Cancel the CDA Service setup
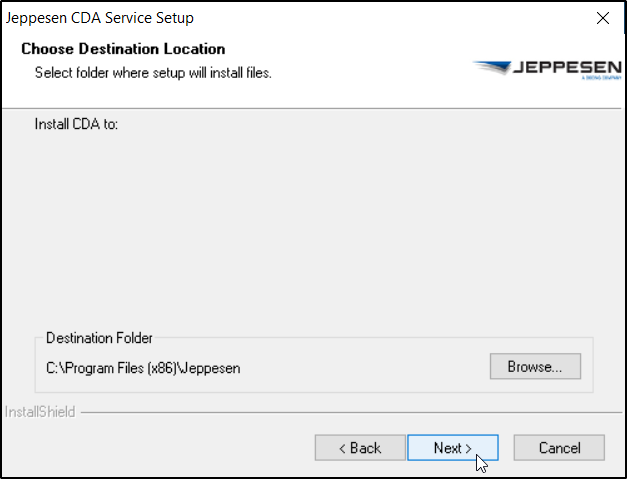 coord(559,448)
